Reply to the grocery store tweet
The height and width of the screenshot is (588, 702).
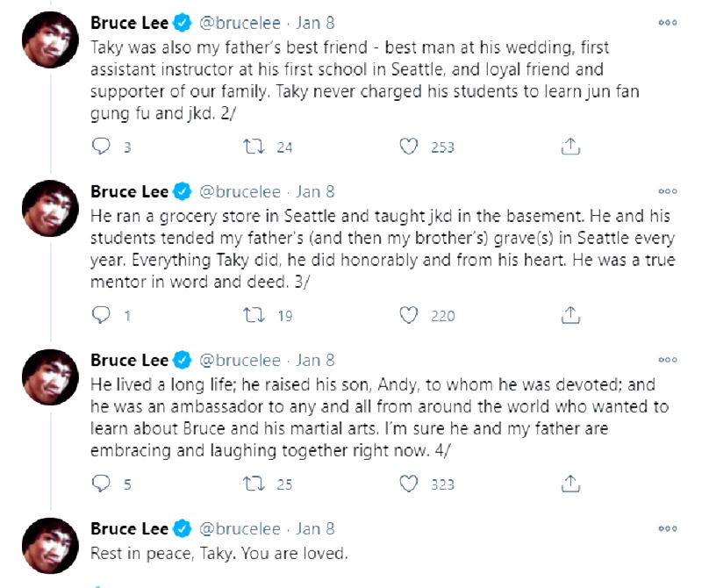point(102,315)
